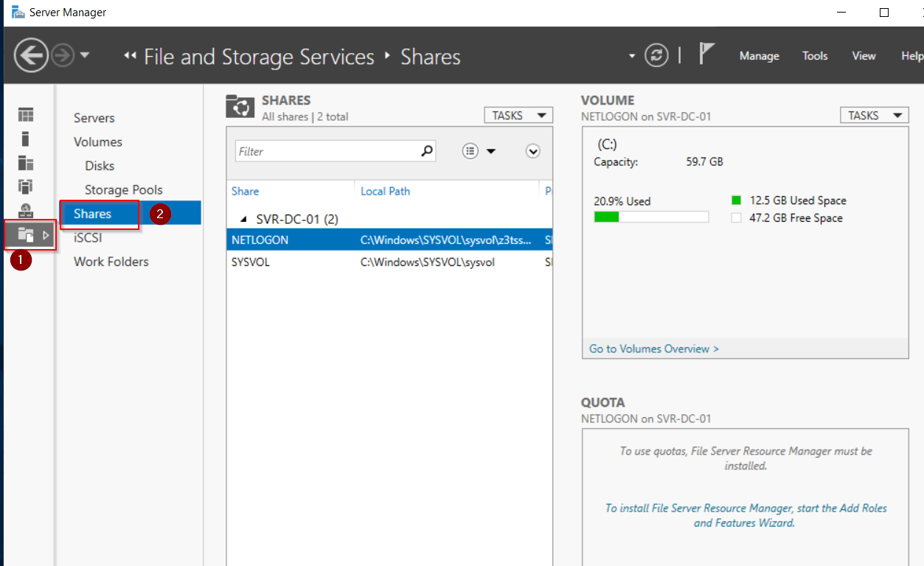
Task: Open Dashboard icon in left sidebar
Action: (x=26, y=115)
